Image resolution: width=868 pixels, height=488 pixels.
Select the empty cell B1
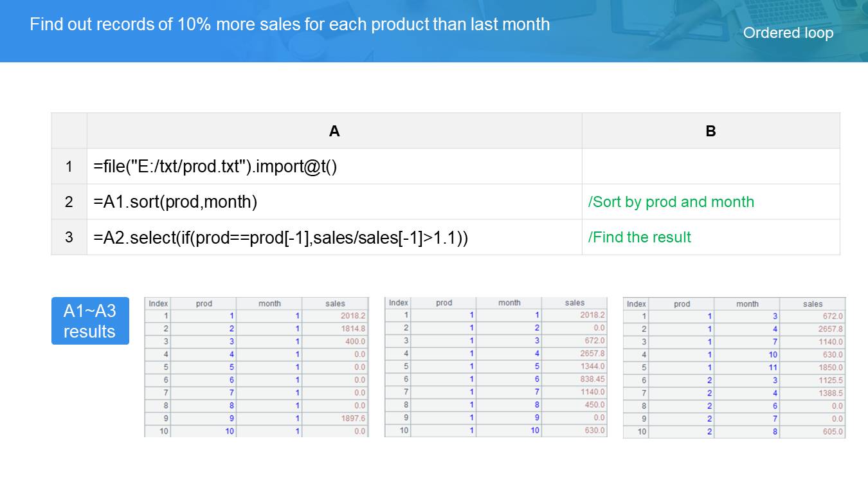tap(710, 167)
